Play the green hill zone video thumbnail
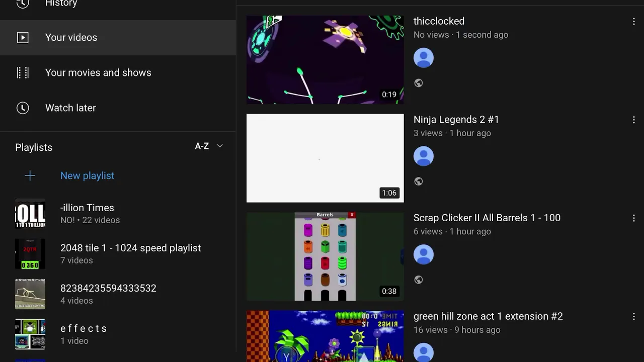644x362 pixels. click(325, 336)
